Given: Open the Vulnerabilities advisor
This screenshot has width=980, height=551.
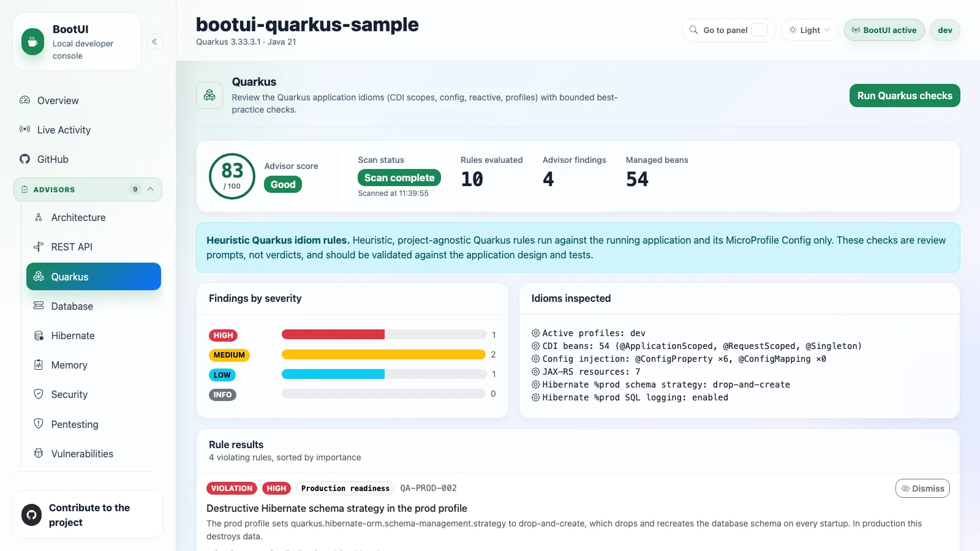Looking at the screenshot, I should point(94,454).
